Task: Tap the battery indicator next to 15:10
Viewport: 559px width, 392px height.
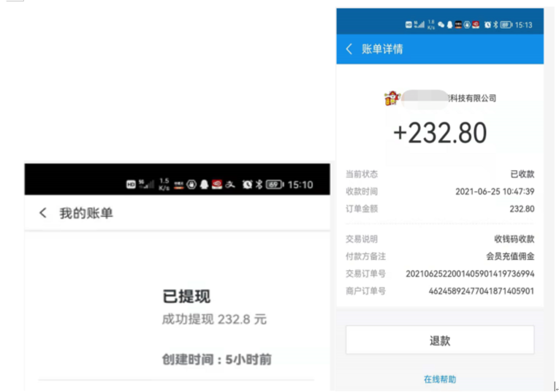Action: (274, 185)
